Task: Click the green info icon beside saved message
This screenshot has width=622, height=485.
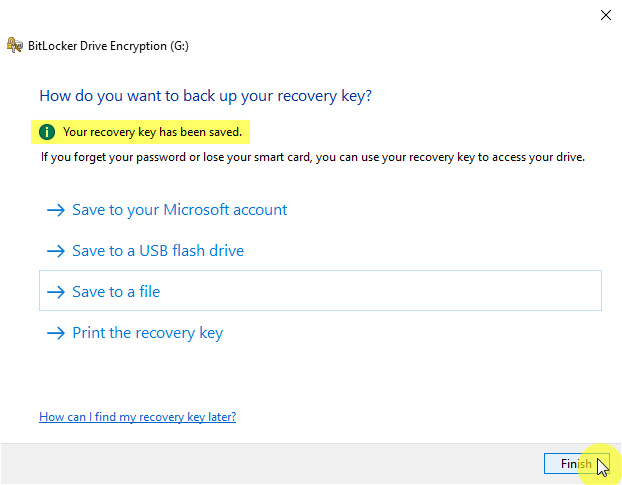Action: [47, 131]
